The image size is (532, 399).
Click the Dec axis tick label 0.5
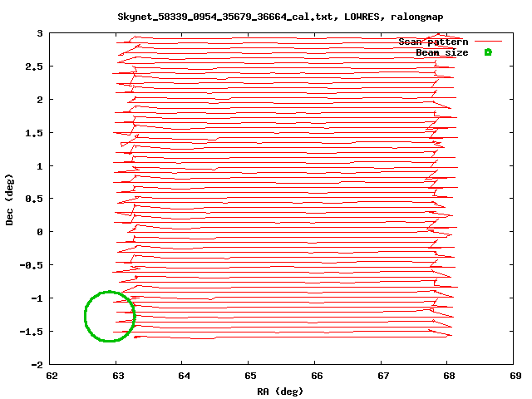coord(34,199)
